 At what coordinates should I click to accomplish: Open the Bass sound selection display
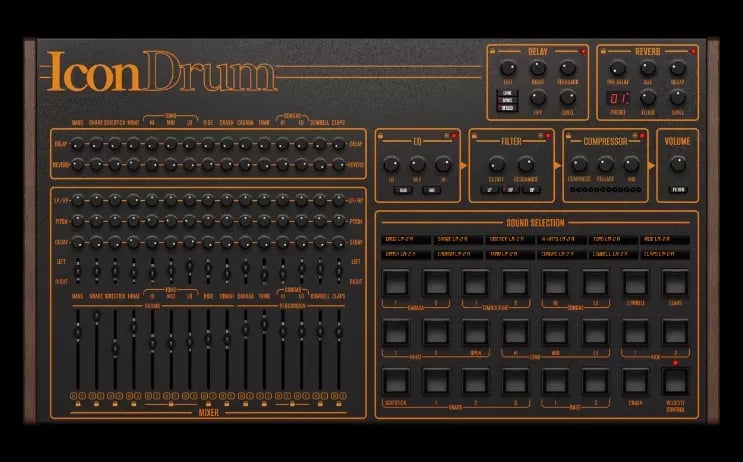click(x=406, y=240)
